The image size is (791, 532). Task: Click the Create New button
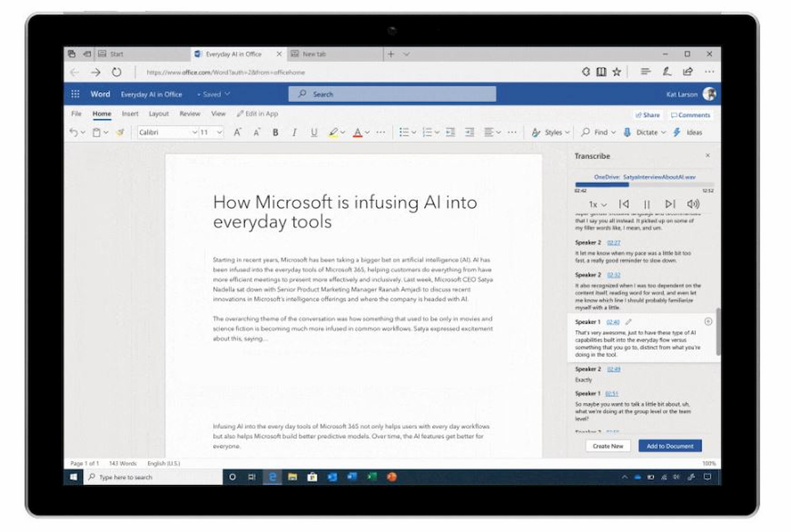tap(608, 446)
